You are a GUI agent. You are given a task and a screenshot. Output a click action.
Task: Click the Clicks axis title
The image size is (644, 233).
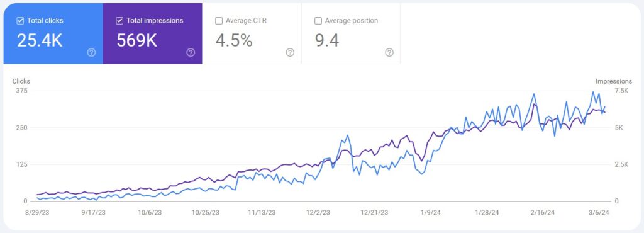tap(21, 81)
